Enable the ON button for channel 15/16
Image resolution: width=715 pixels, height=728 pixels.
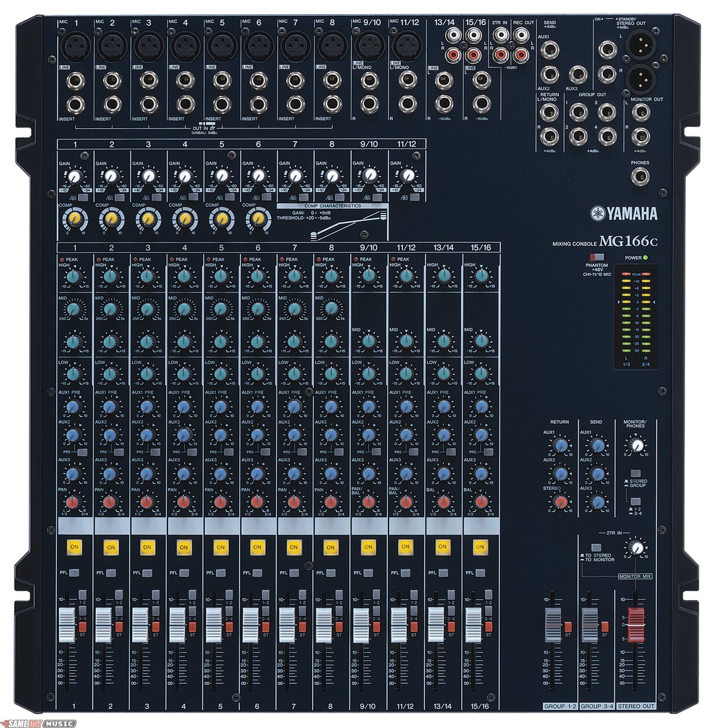(x=479, y=546)
